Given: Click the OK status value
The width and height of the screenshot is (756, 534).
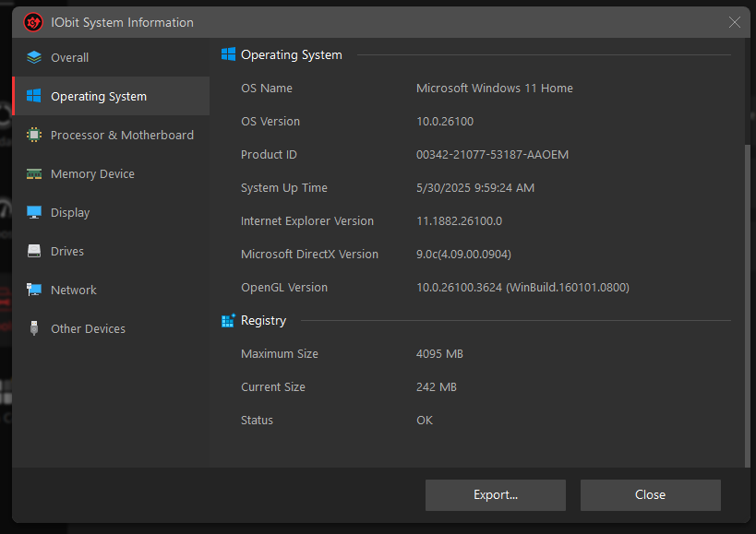Looking at the screenshot, I should (x=425, y=421).
